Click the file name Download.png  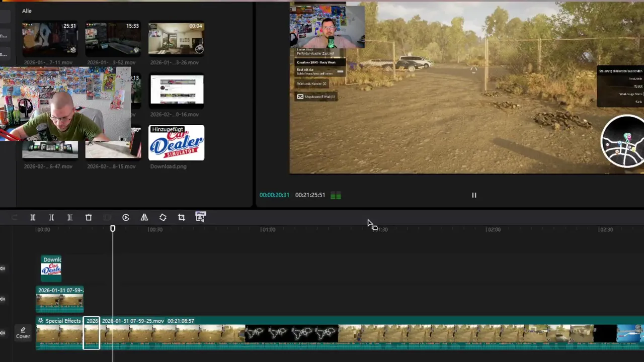pos(168,166)
